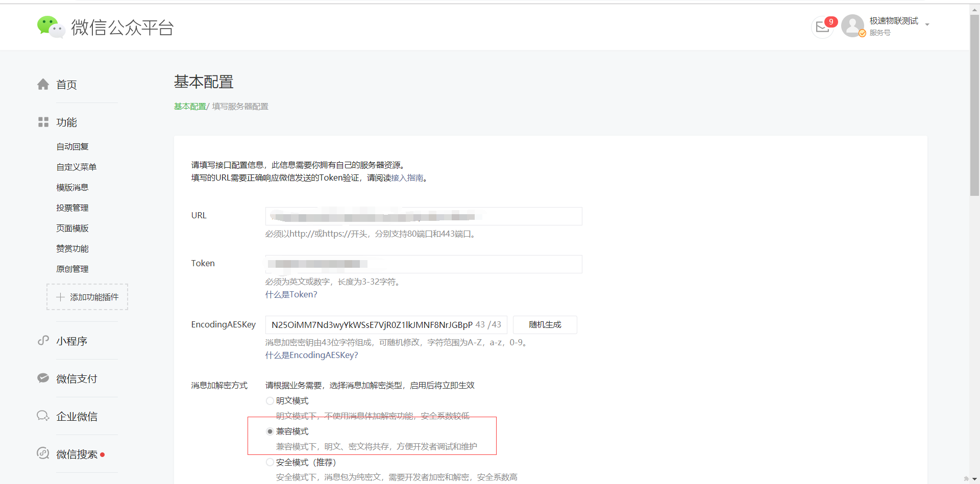Select the 明文模式 radio button
Image resolution: width=980 pixels, height=484 pixels.
point(270,401)
